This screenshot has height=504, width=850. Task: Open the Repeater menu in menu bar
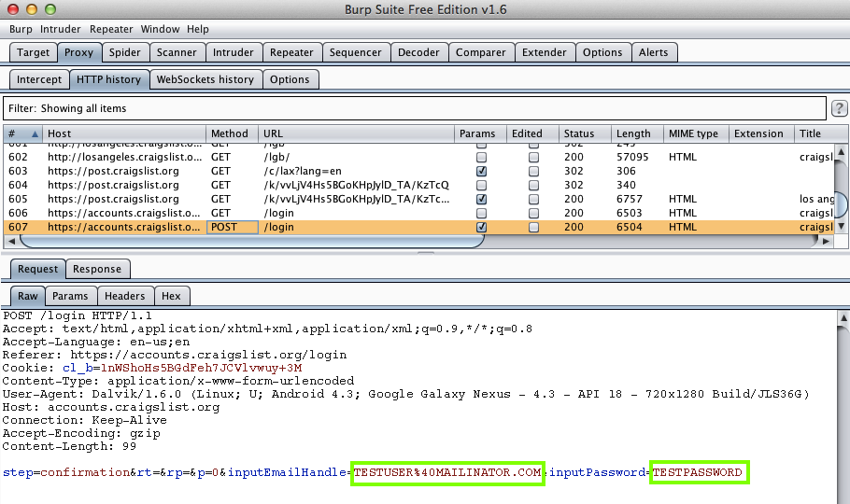click(x=111, y=29)
